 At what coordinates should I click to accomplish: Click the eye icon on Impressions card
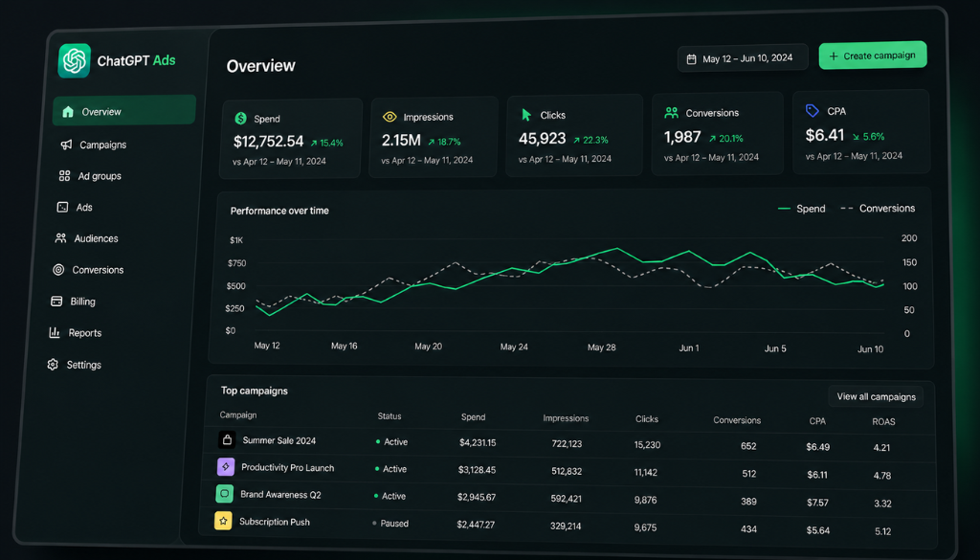point(390,117)
